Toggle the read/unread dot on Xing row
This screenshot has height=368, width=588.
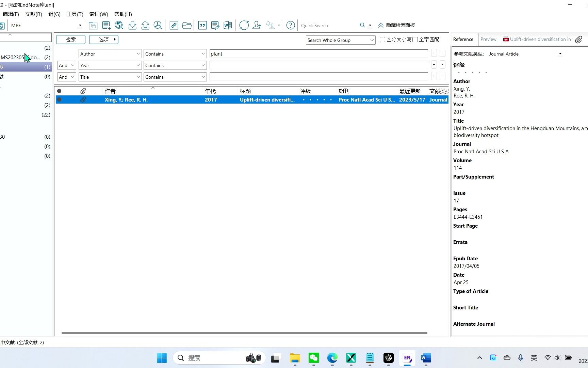[x=59, y=99]
